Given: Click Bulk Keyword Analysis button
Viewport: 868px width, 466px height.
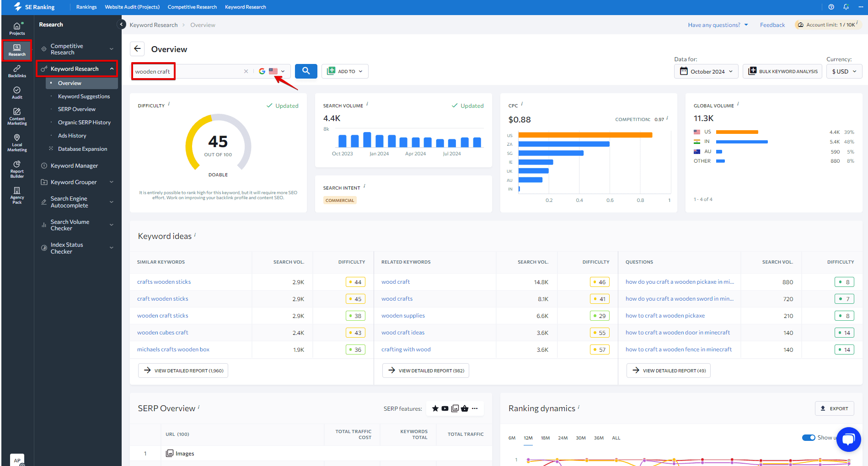Looking at the screenshot, I should pyautogui.click(x=782, y=71).
